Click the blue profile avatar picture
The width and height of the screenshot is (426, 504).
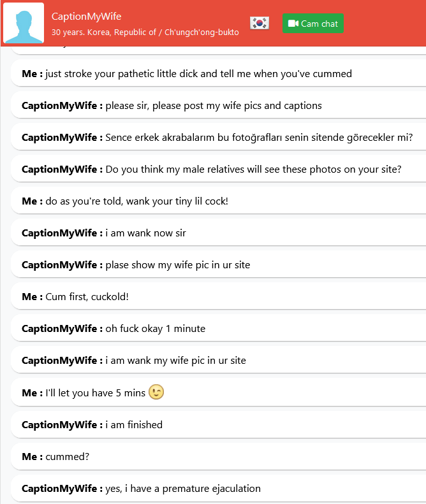coord(24,24)
